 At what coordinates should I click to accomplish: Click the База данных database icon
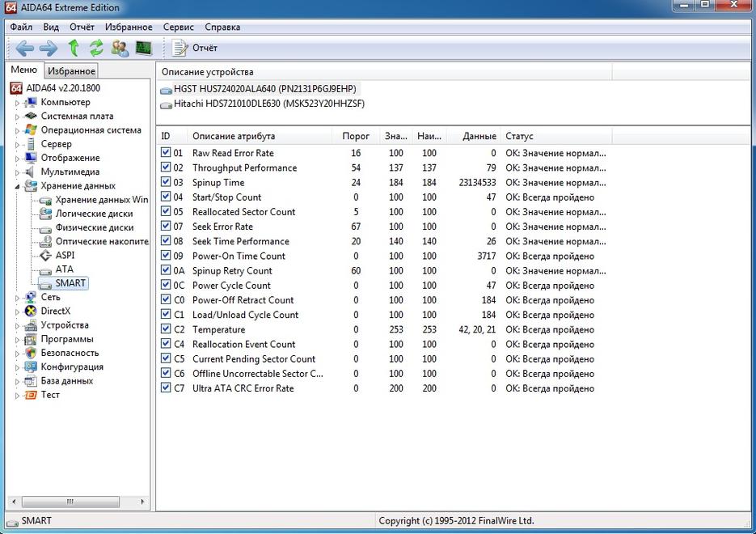pos(31,381)
